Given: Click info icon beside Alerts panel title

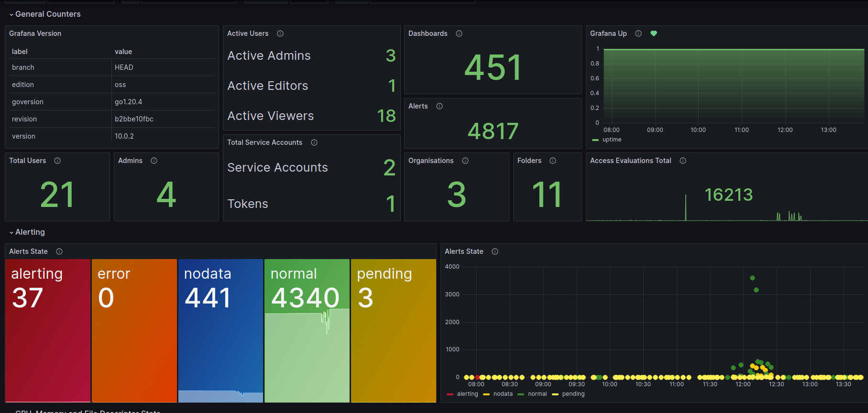Looking at the screenshot, I should click(439, 106).
